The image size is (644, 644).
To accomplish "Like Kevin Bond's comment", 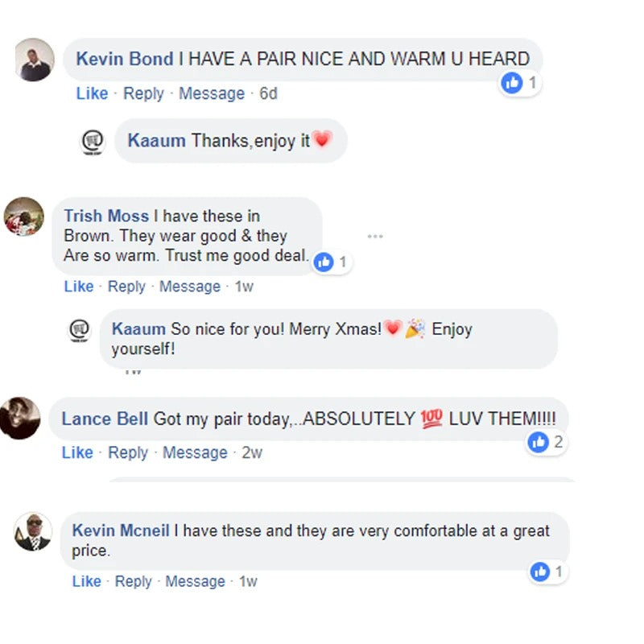I will coord(92,93).
